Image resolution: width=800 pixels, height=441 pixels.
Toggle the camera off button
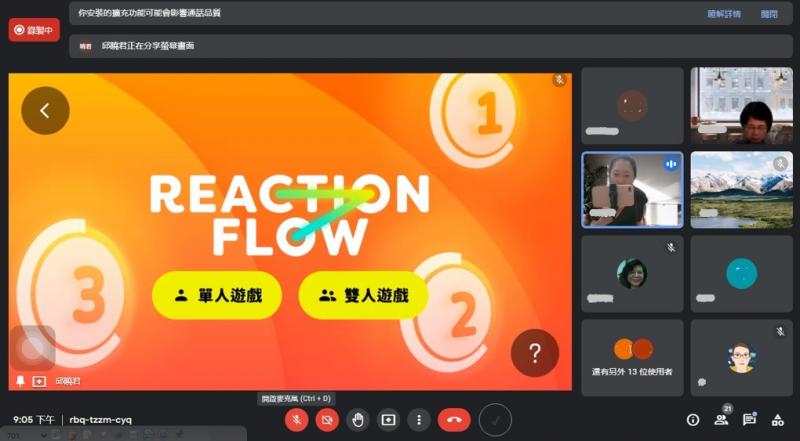(x=327, y=420)
